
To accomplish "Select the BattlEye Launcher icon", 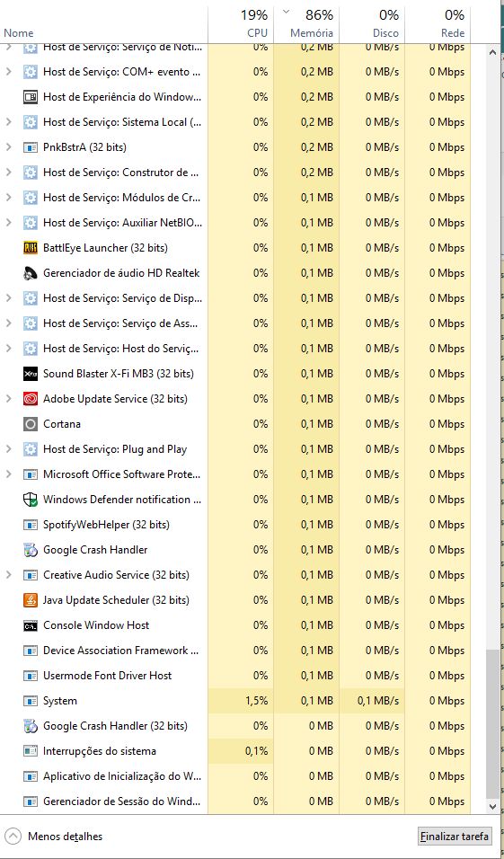I will 31,248.
